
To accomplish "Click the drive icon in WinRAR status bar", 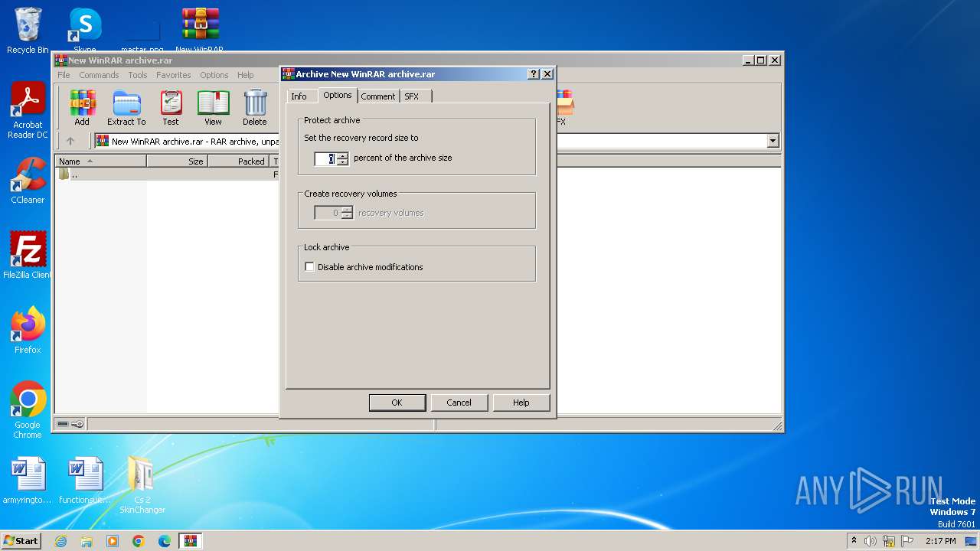I will 63,424.
